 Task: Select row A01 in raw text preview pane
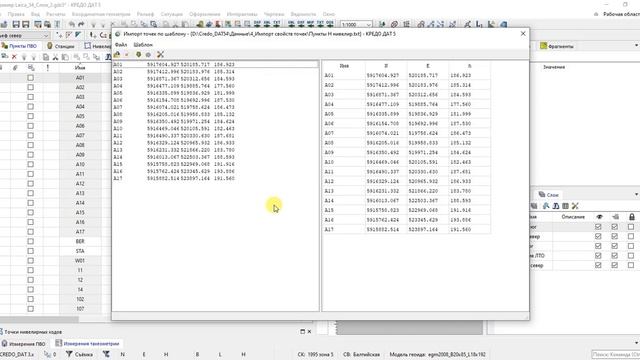[x=215, y=64]
